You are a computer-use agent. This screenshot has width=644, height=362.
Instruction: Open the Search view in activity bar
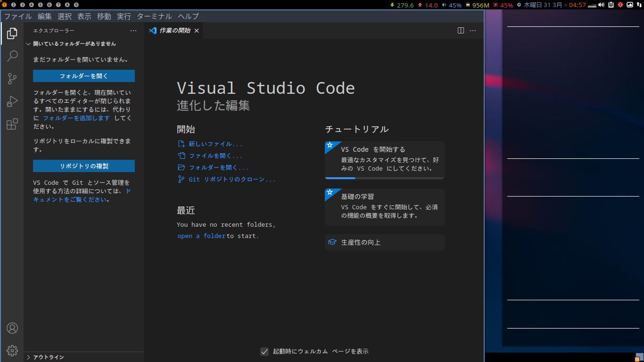(x=12, y=56)
